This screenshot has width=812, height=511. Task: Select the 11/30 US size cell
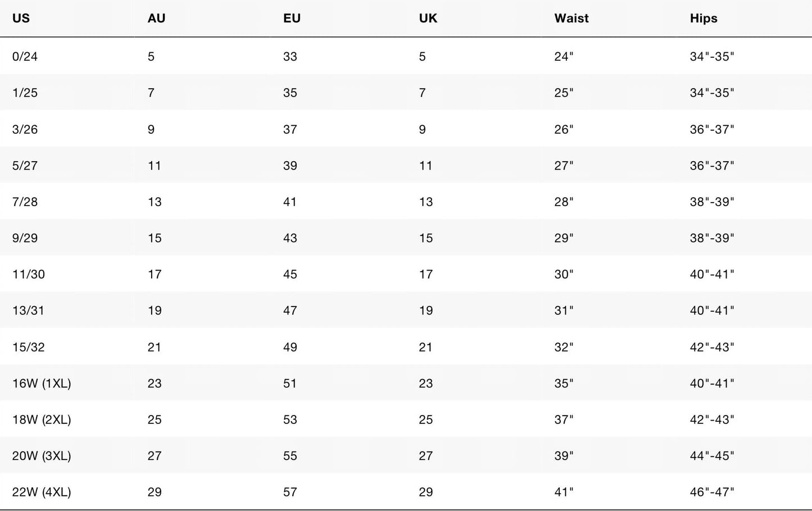coord(28,275)
